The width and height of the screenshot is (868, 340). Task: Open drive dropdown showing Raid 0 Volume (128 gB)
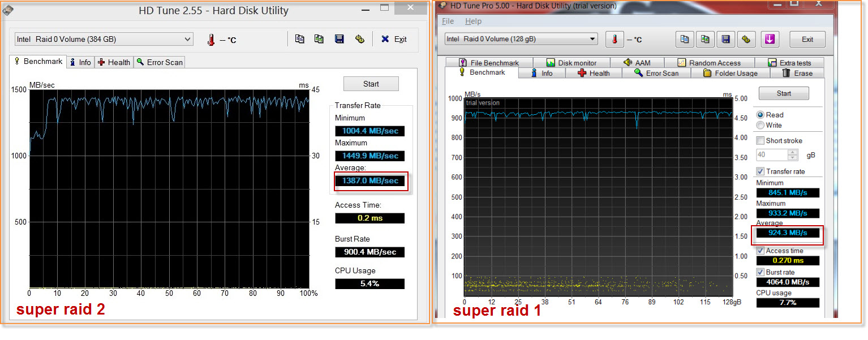tap(521, 39)
